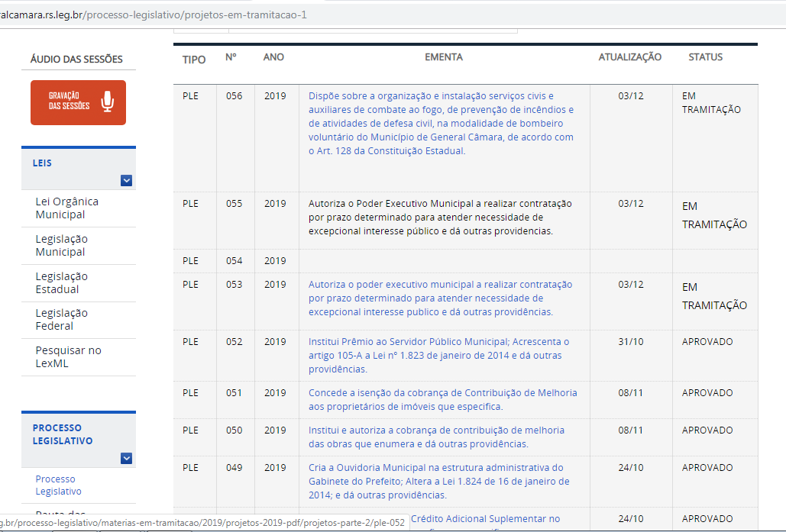Open Lei Orgânica Municipal link
The width and height of the screenshot is (786, 532).
tap(66, 208)
